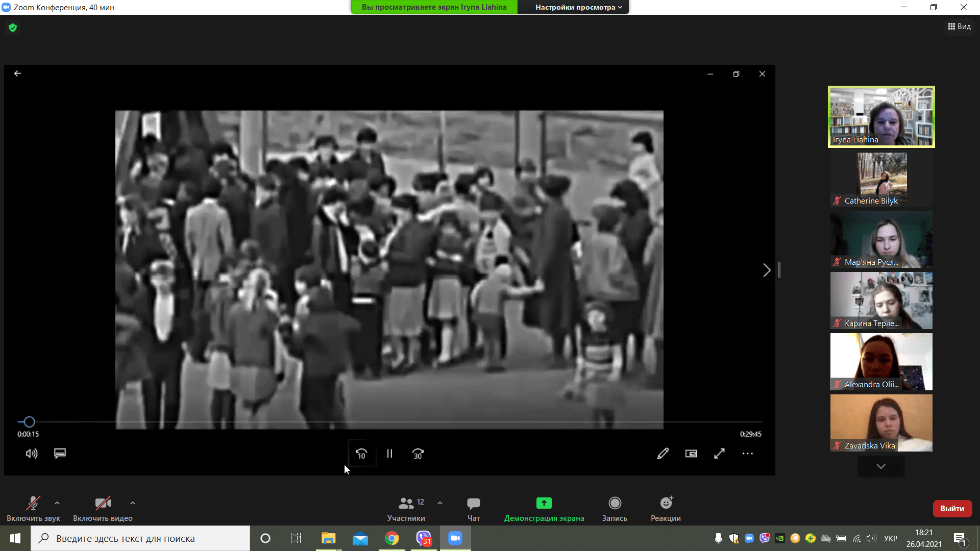The height and width of the screenshot is (551, 980).
Task: Skip back 10 seconds in video
Action: [361, 454]
